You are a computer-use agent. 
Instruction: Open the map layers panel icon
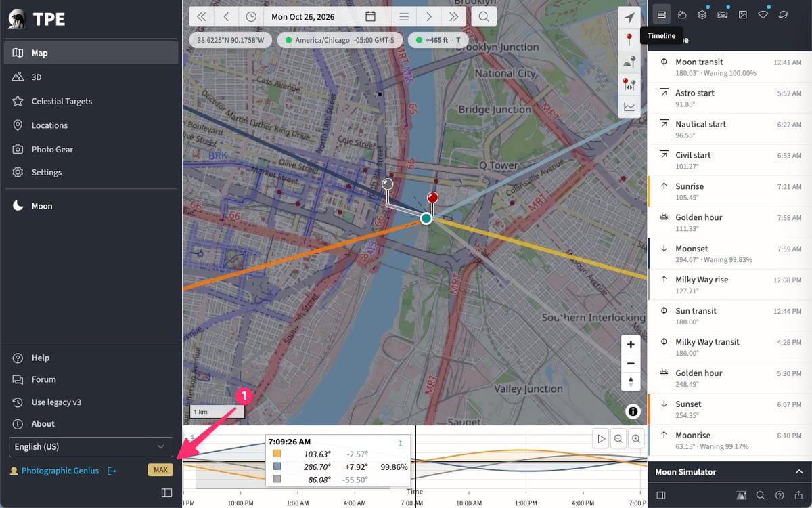click(702, 14)
